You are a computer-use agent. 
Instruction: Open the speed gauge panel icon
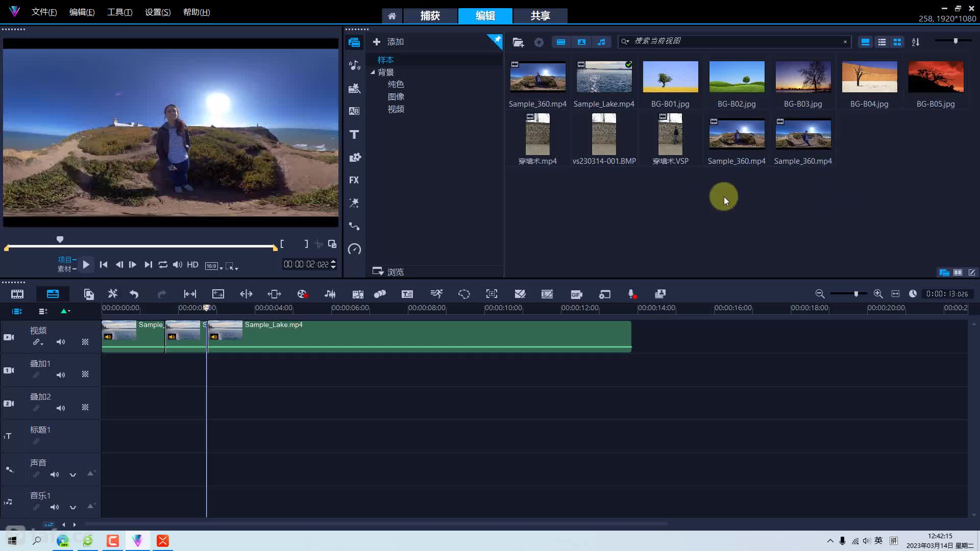coord(354,249)
